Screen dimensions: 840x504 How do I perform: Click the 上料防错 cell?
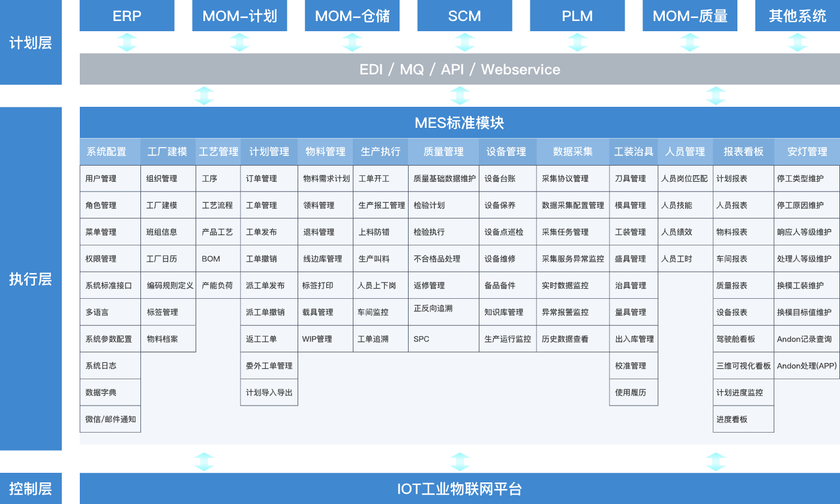pyautogui.click(x=380, y=232)
